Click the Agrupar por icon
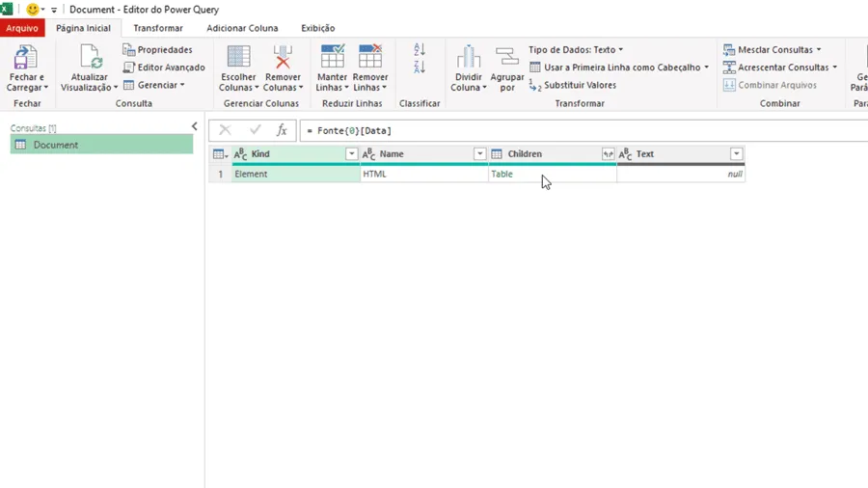Viewport: 868px width, 488px height. (x=506, y=58)
